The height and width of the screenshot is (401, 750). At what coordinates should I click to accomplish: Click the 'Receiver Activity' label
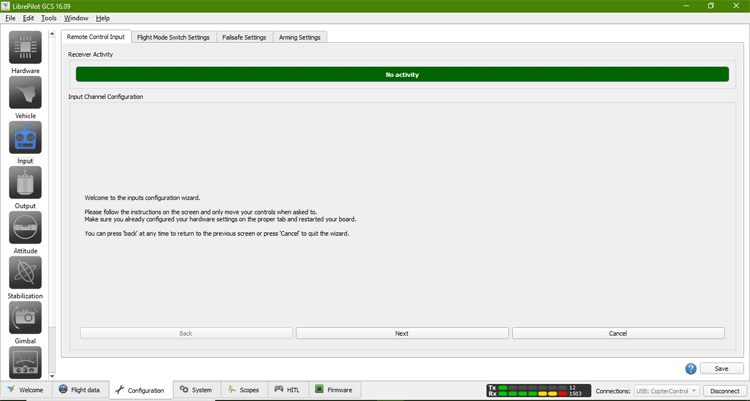click(90, 55)
